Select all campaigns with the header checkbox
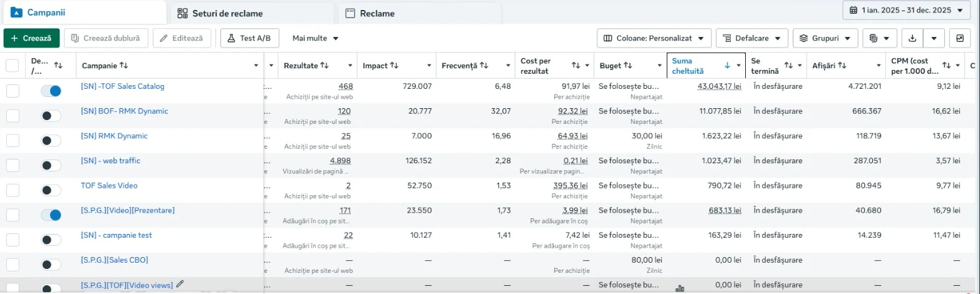 click(13, 65)
